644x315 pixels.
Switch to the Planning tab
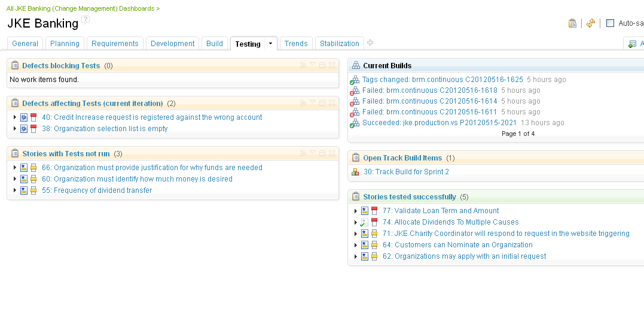(x=65, y=44)
